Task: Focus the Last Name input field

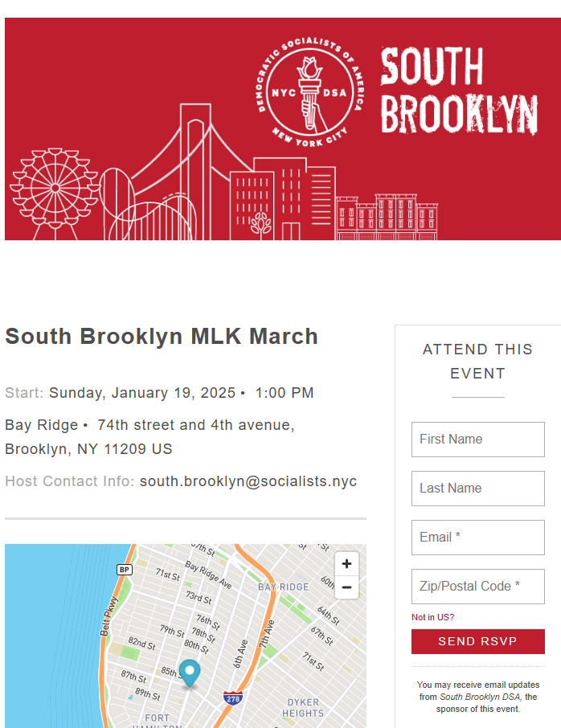Action: point(478,489)
